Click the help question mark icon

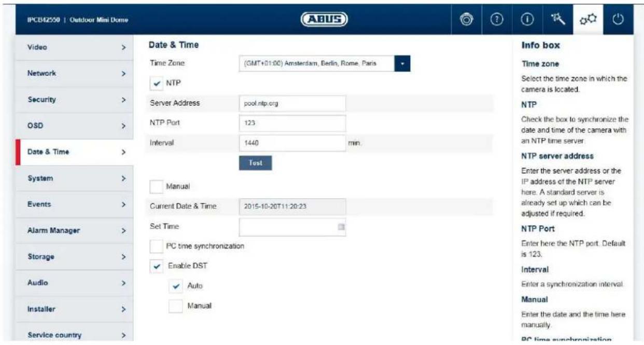(x=497, y=20)
